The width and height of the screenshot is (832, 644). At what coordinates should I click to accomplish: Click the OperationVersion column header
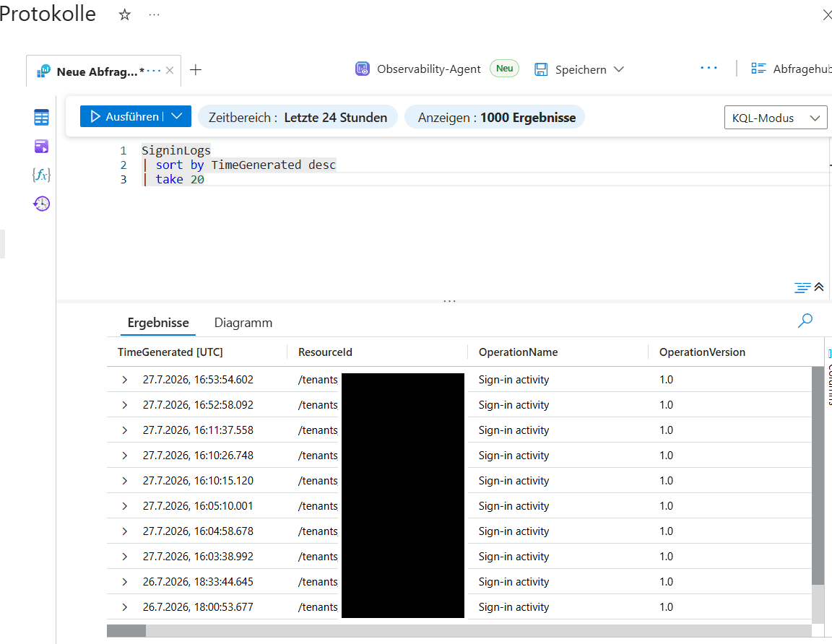coord(702,352)
